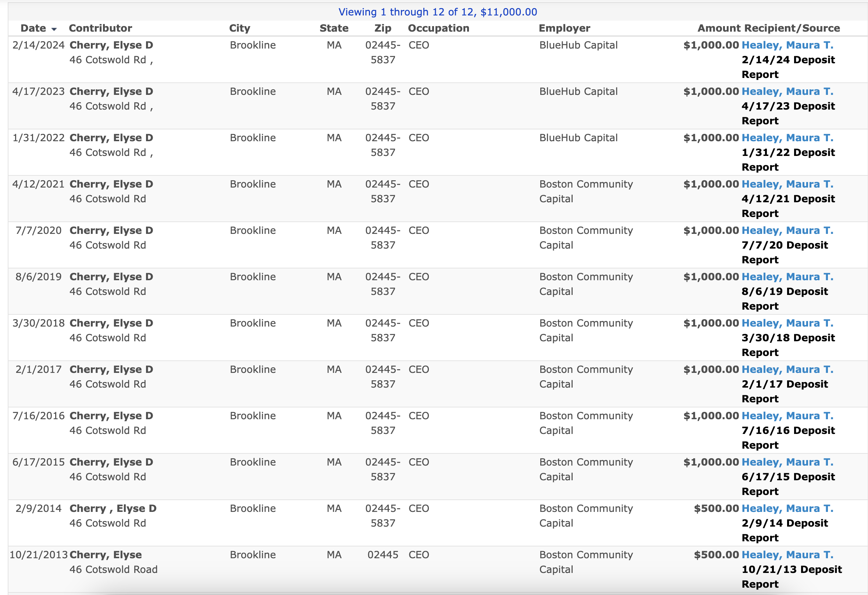Viewport: 868px width, 595px height.
Task: Click BlueHub Capital employer in 2/14/2024 row
Action: (x=578, y=45)
